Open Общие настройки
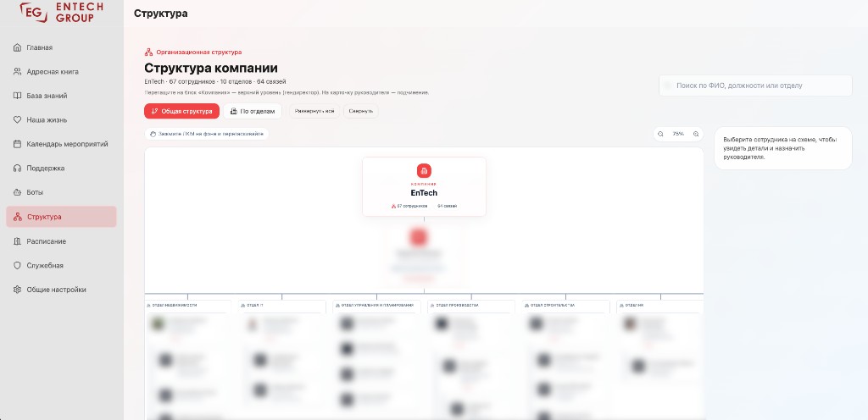Screen dimensions: 868x420 (61, 290)
